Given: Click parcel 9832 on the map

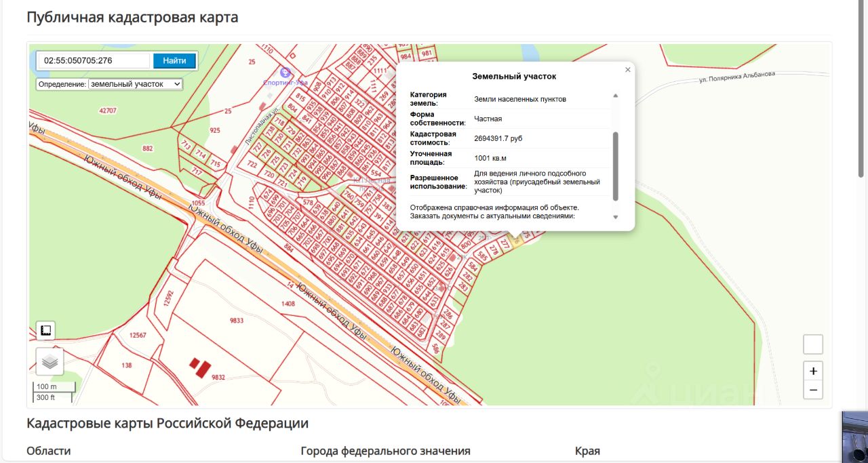Looking at the screenshot, I should (x=218, y=378).
